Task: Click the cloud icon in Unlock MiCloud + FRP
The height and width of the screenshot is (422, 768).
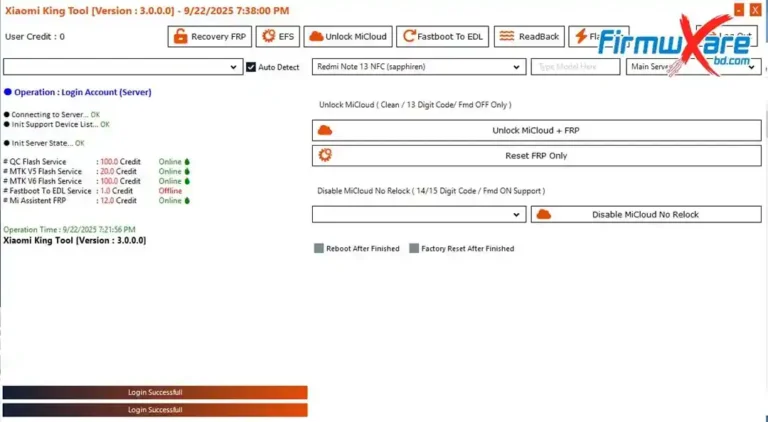Action: [x=325, y=130]
